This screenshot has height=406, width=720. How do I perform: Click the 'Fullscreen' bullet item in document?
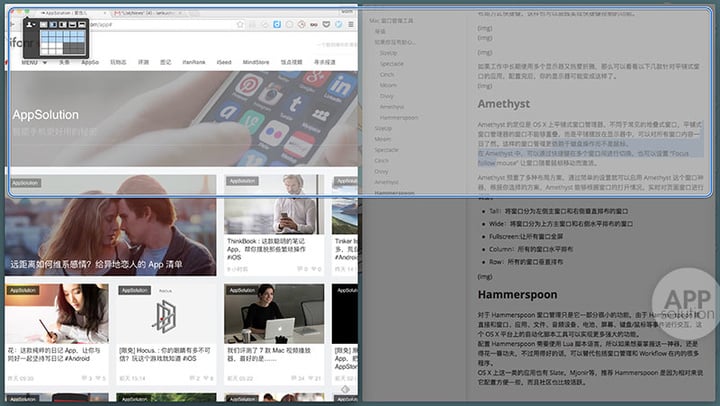tap(526, 237)
